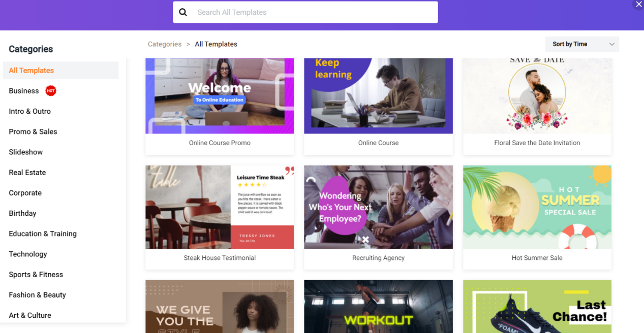Image resolution: width=644 pixels, height=333 pixels.
Task: Click the HOT badge next to Business
Action: tap(50, 91)
